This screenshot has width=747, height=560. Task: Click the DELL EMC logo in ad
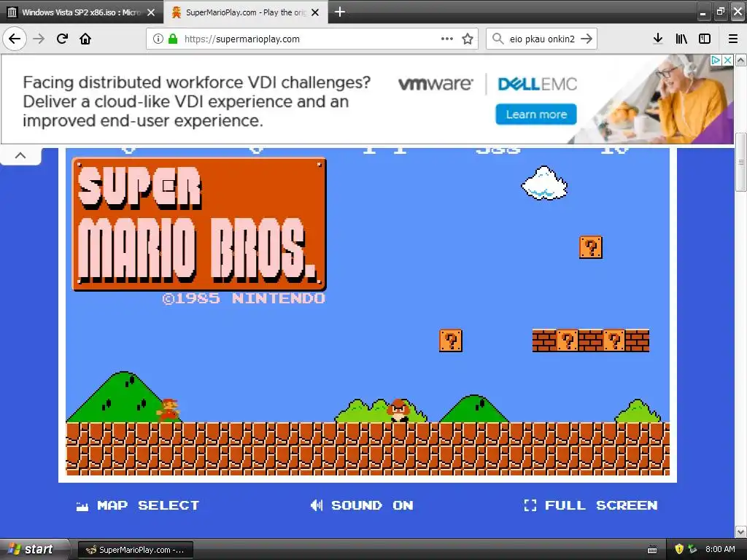pos(538,85)
